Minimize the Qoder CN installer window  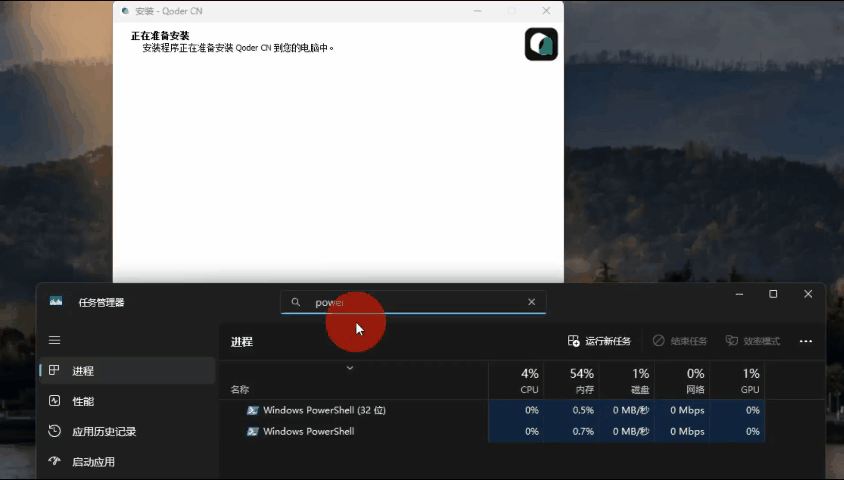477,11
